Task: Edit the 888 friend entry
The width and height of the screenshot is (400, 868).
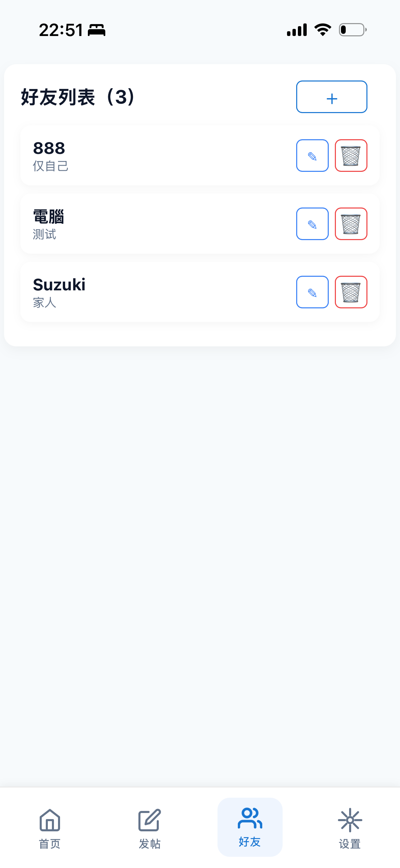Action: coord(312,156)
